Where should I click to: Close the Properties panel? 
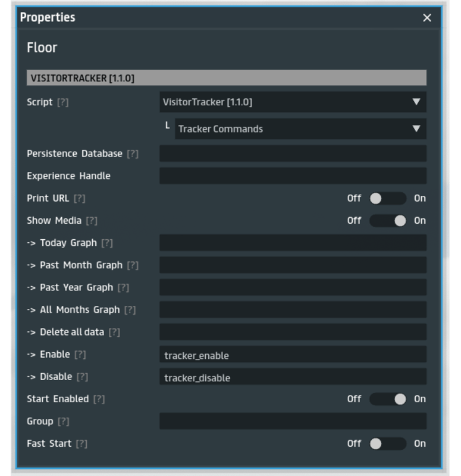[x=426, y=18]
